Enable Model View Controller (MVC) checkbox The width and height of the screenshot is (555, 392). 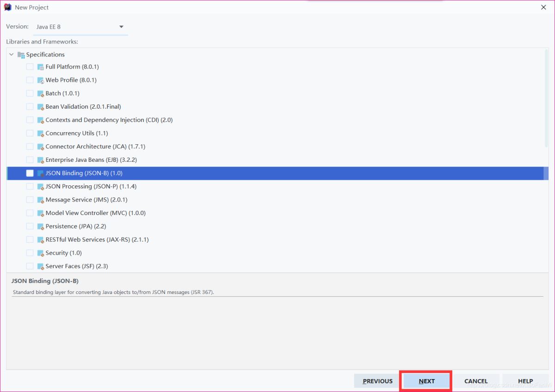[x=30, y=213]
